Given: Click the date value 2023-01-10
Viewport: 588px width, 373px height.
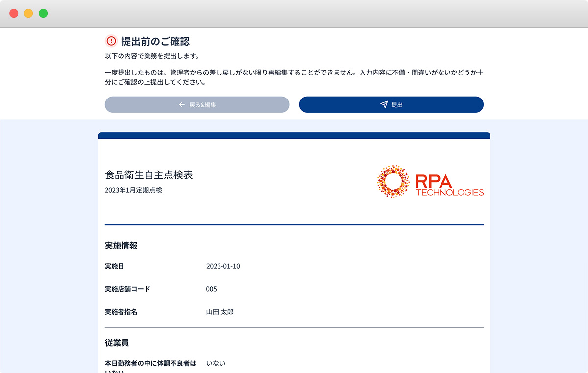Looking at the screenshot, I should coord(223,266).
